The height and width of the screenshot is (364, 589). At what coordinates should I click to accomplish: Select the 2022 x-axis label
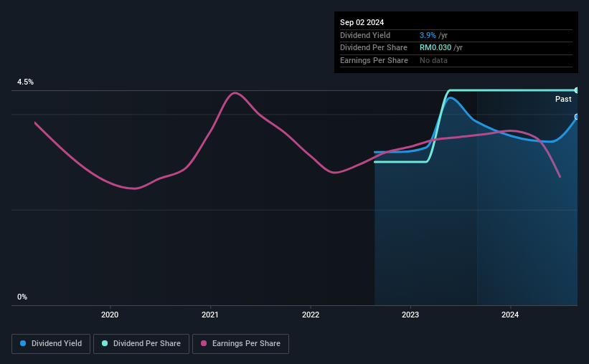[311, 315]
